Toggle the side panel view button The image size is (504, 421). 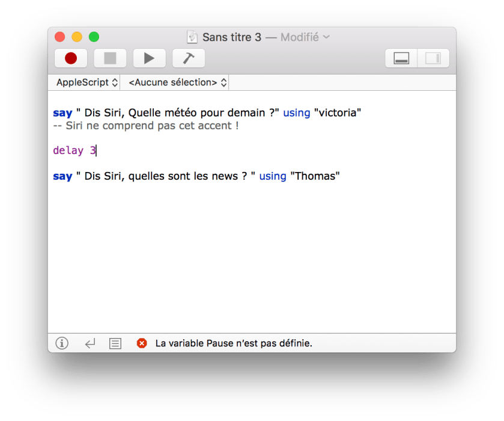pos(433,58)
